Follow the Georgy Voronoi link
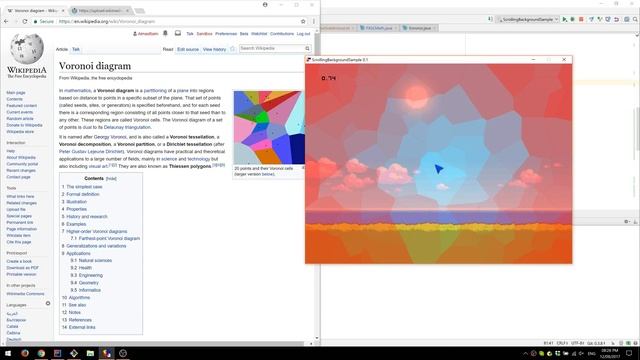The width and height of the screenshot is (640, 360). point(110,137)
